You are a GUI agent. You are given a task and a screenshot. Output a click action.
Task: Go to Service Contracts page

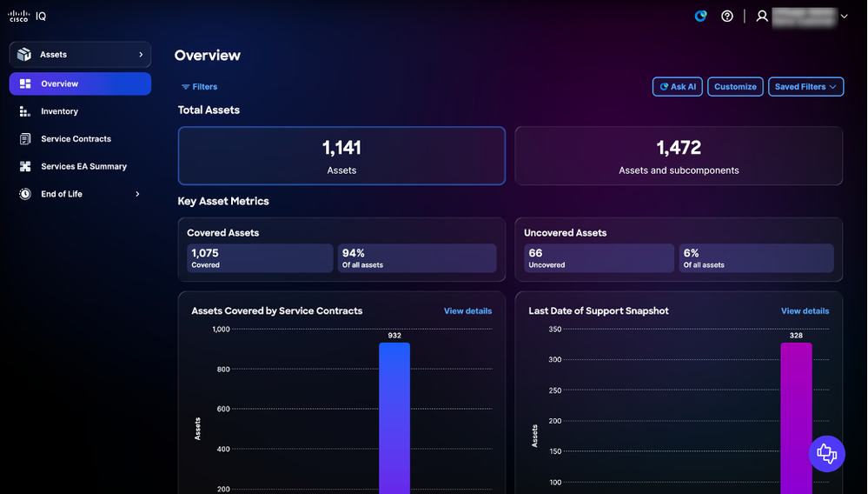(x=76, y=139)
